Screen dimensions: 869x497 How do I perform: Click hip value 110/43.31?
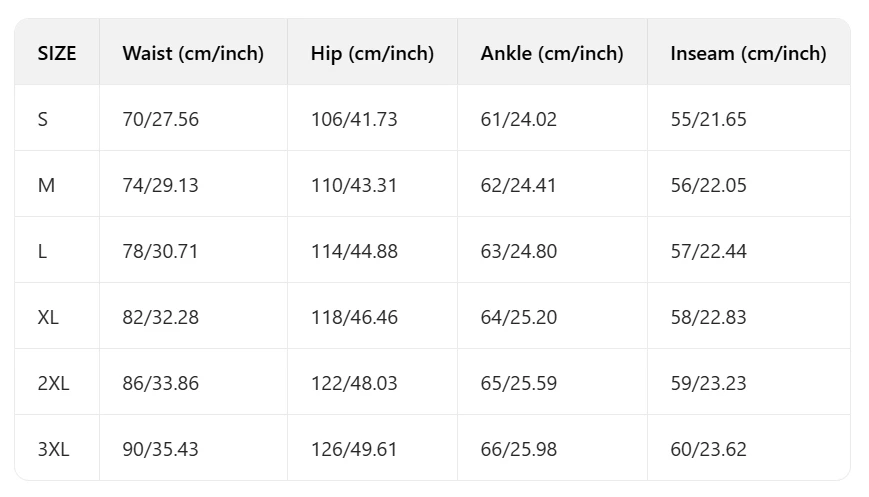pyautogui.click(x=354, y=185)
